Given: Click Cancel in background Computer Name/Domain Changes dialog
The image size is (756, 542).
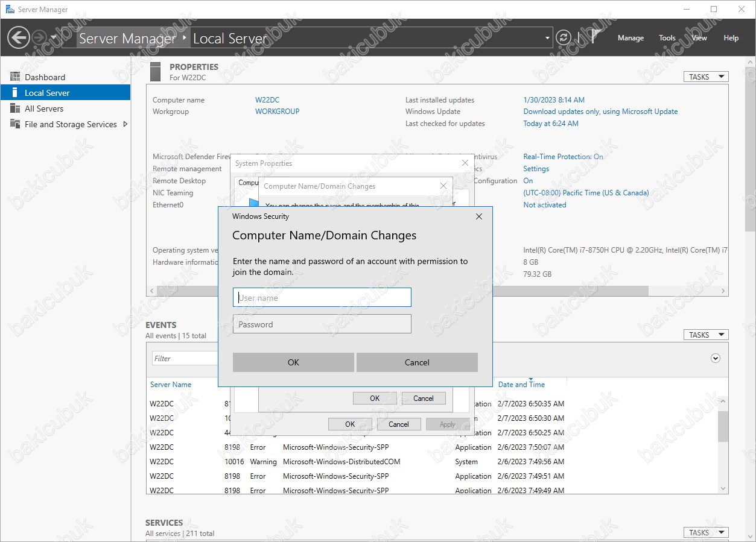Looking at the screenshot, I should click(x=424, y=398).
